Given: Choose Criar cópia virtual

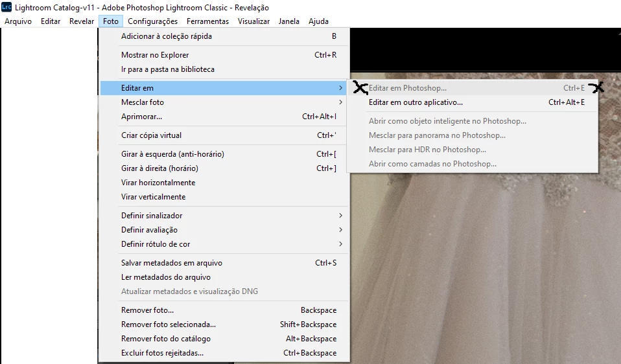Looking at the screenshot, I should click(224, 135).
